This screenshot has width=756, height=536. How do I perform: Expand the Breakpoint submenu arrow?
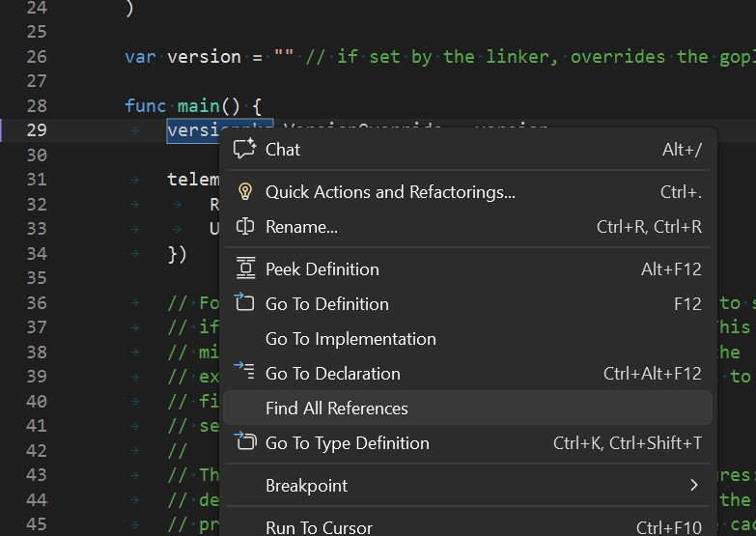pos(694,485)
